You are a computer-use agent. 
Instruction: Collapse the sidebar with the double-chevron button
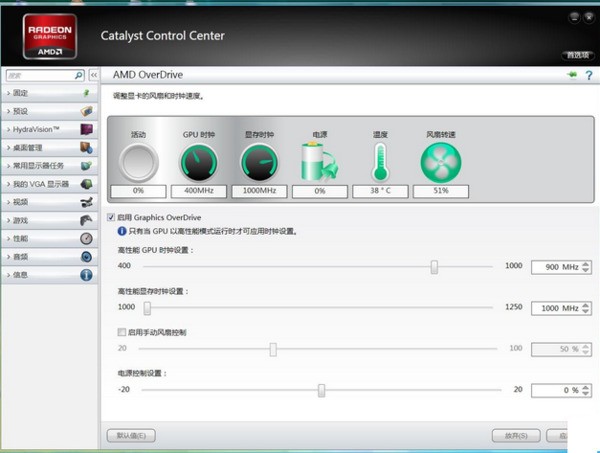[x=94, y=75]
